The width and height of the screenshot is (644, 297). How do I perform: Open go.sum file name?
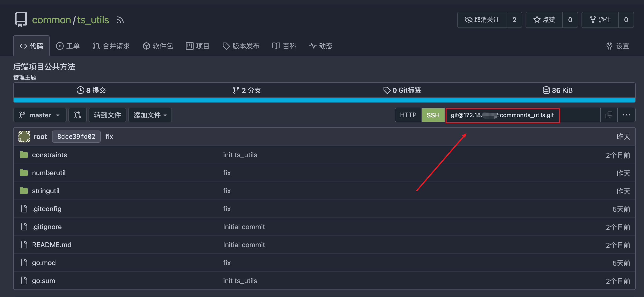coord(44,281)
